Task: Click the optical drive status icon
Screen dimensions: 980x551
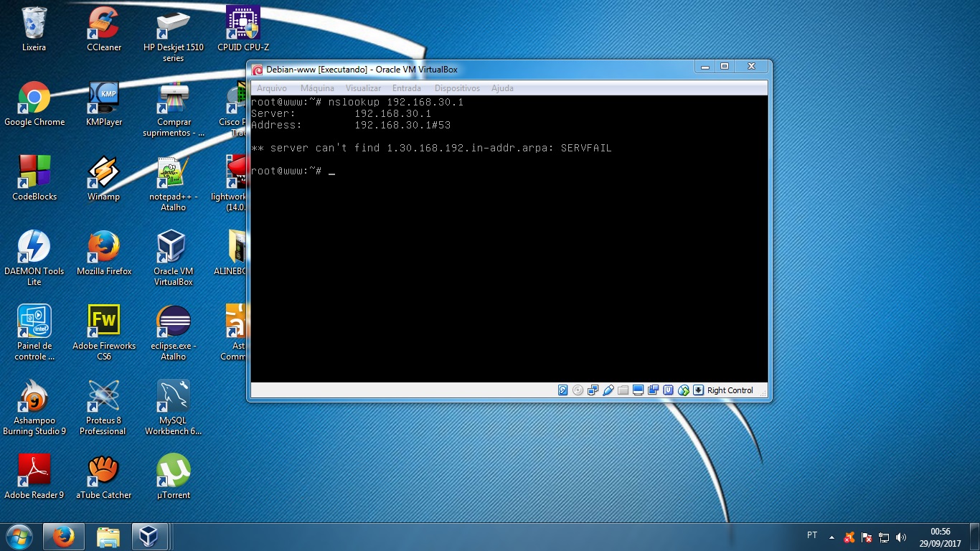Action: [578, 390]
